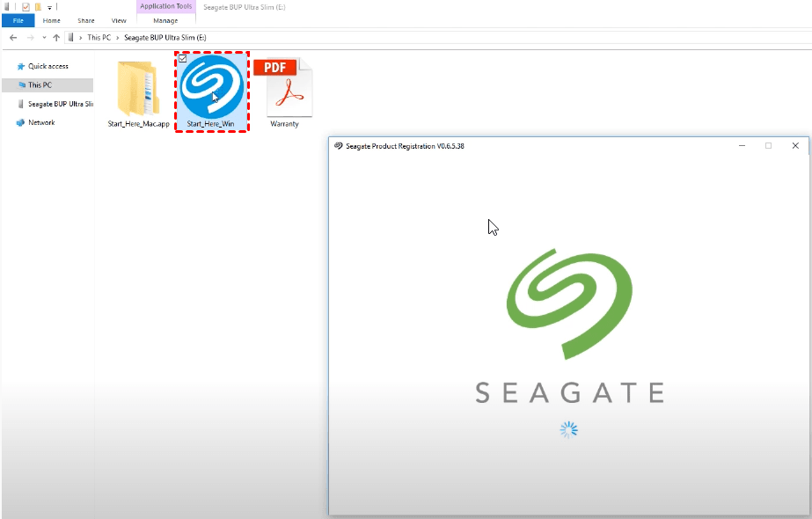
Task: Select Quick access in navigation pane
Action: coord(48,66)
